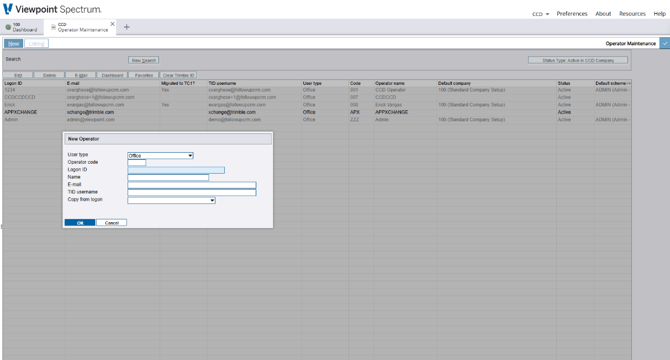The width and height of the screenshot is (670, 360).
Task: Open a new tab with the plus icon
Action: tap(126, 27)
